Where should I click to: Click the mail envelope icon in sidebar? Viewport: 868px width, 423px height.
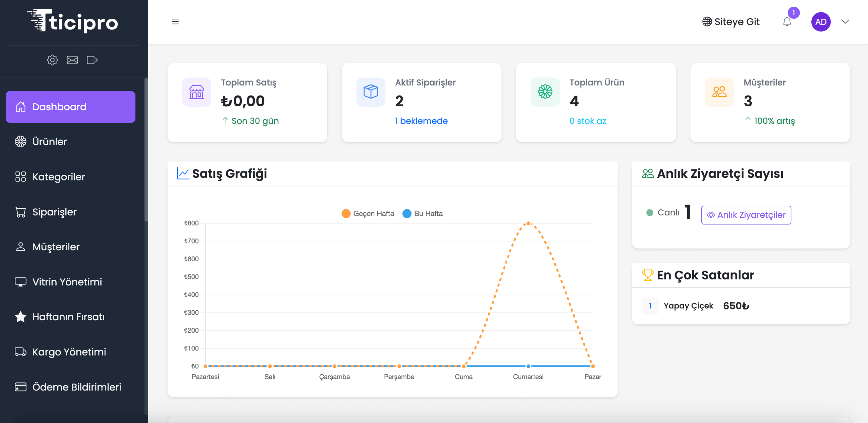(x=72, y=60)
